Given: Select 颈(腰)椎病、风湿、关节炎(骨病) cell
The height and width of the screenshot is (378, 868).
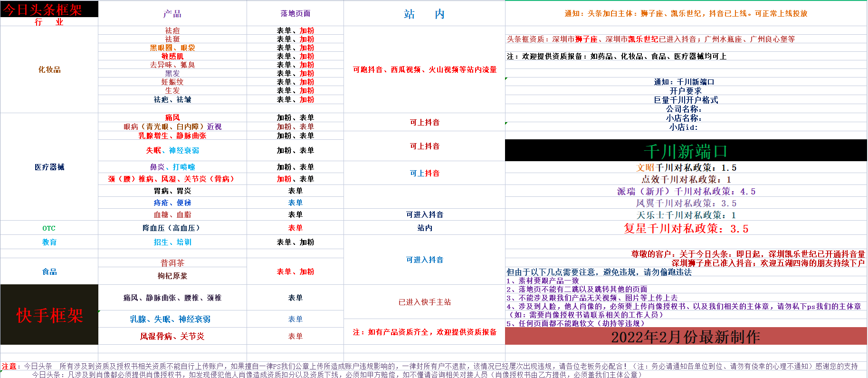Looking at the screenshot, I should point(172,179).
